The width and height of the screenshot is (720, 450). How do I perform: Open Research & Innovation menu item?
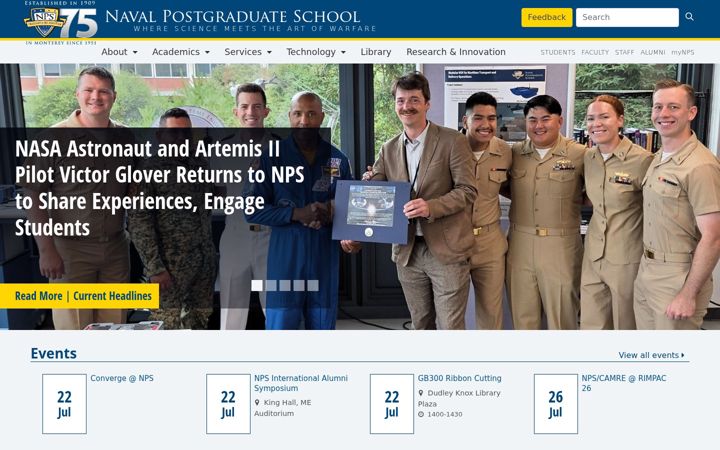click(456, 52)
